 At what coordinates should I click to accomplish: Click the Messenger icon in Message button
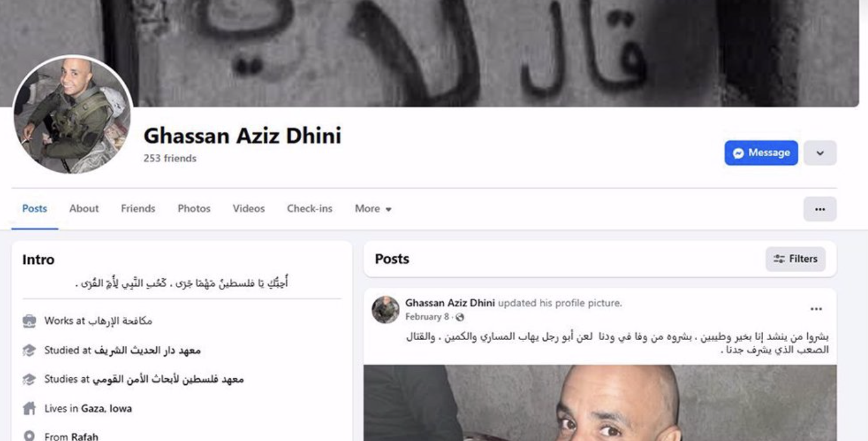[738, 153]
